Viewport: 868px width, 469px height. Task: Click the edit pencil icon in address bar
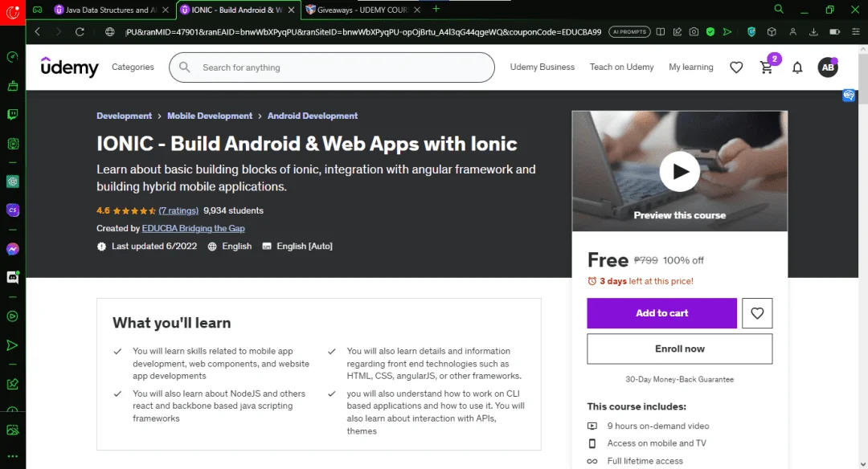tap(677, 32)
